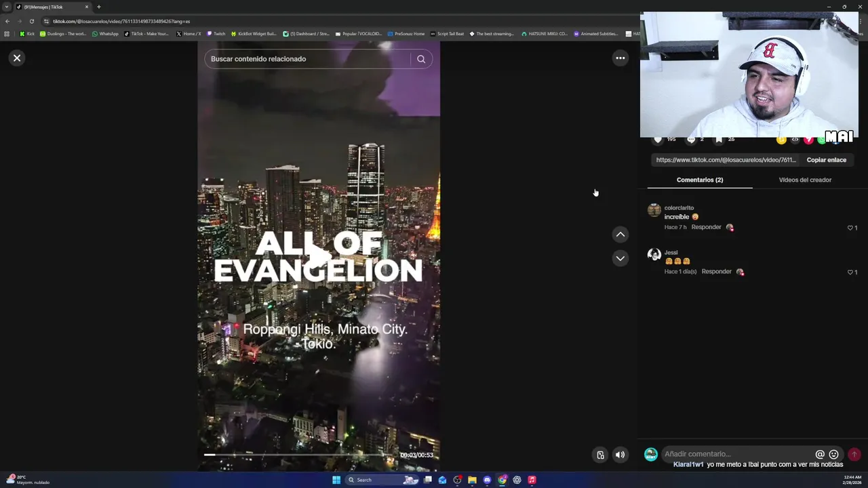Open Discord from the taskbar

tap(487, 480)
